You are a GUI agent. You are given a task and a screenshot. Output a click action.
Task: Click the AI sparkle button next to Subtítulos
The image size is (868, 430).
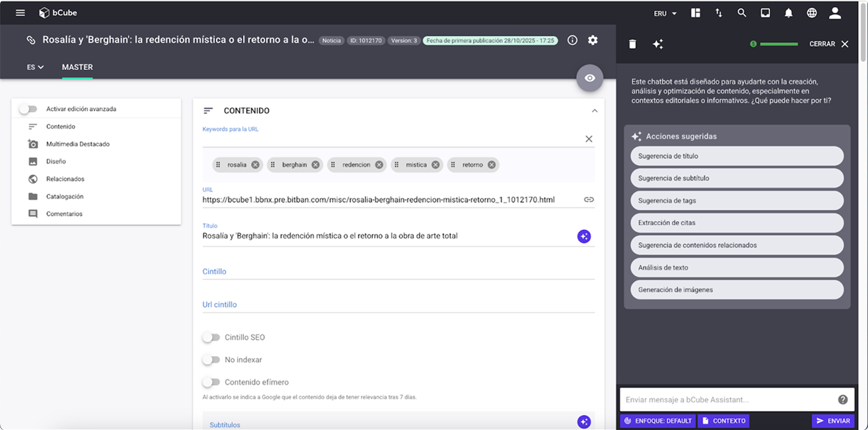point(584,422)
